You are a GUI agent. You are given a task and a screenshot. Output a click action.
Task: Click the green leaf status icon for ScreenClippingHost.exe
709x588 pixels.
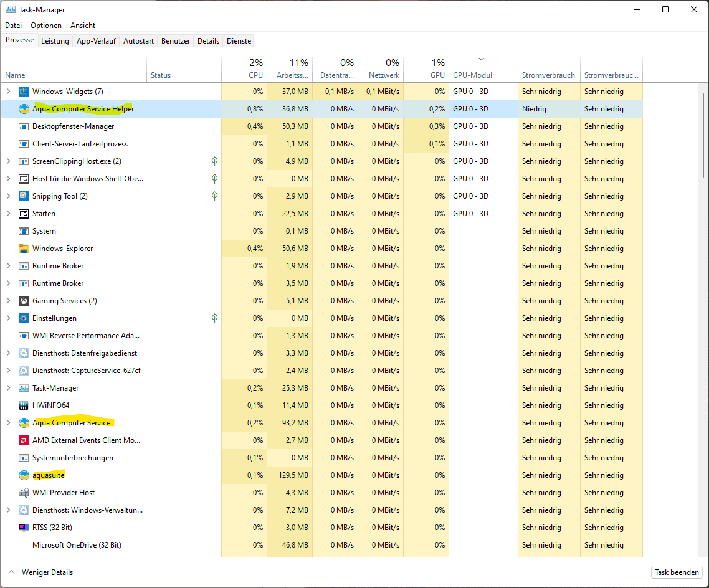click(215, 161)
